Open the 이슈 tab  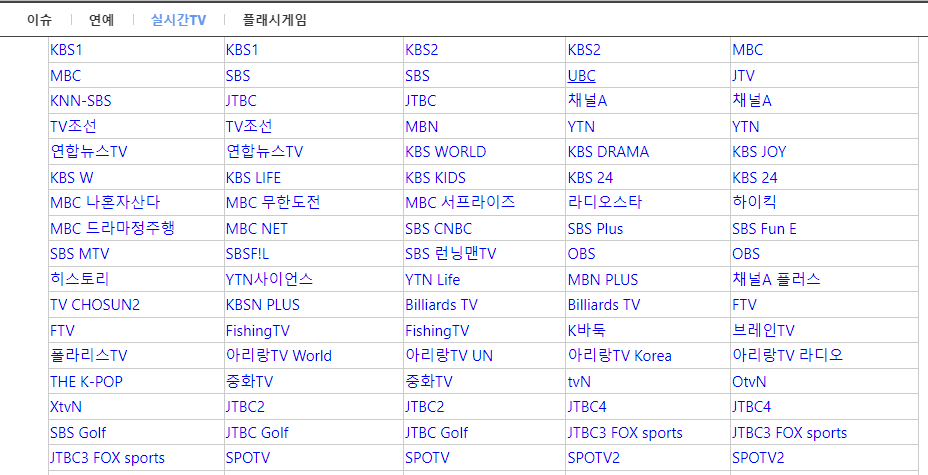(x=40, y=20)
